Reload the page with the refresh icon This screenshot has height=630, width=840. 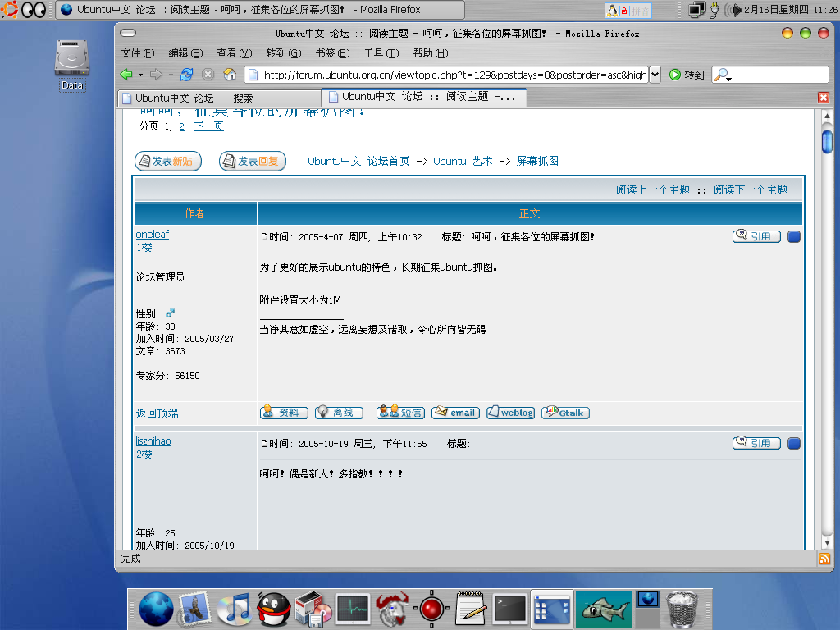(186, 75)
